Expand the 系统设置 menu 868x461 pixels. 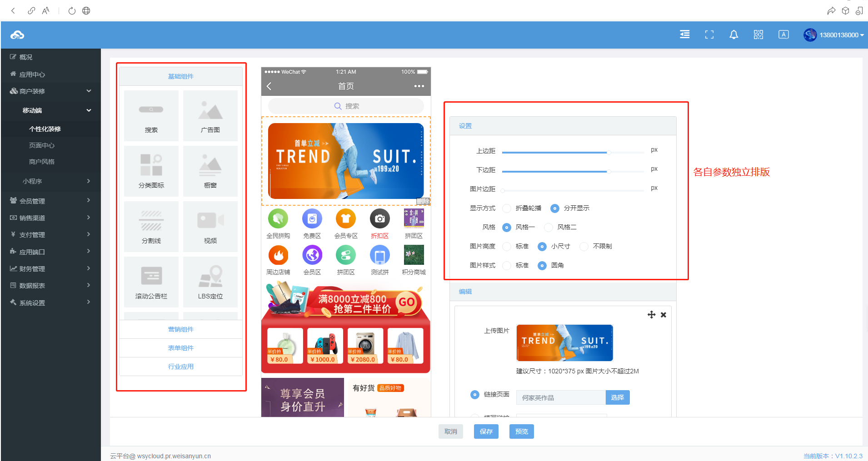[50, 302]
